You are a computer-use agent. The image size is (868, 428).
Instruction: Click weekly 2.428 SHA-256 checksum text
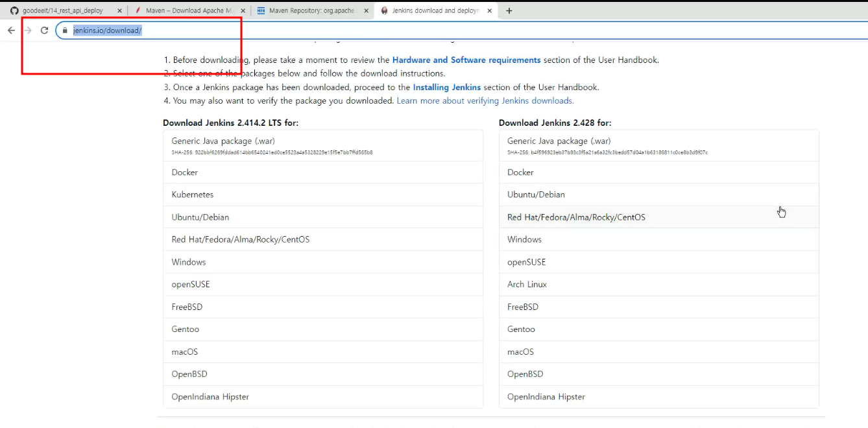pyautogui.click(x=607, y=152)
